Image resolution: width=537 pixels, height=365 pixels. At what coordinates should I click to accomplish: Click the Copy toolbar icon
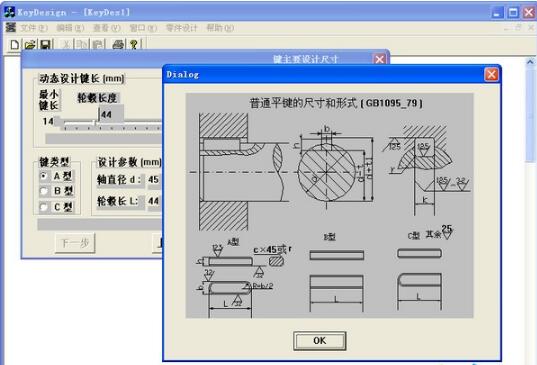[x=82, y=45]
